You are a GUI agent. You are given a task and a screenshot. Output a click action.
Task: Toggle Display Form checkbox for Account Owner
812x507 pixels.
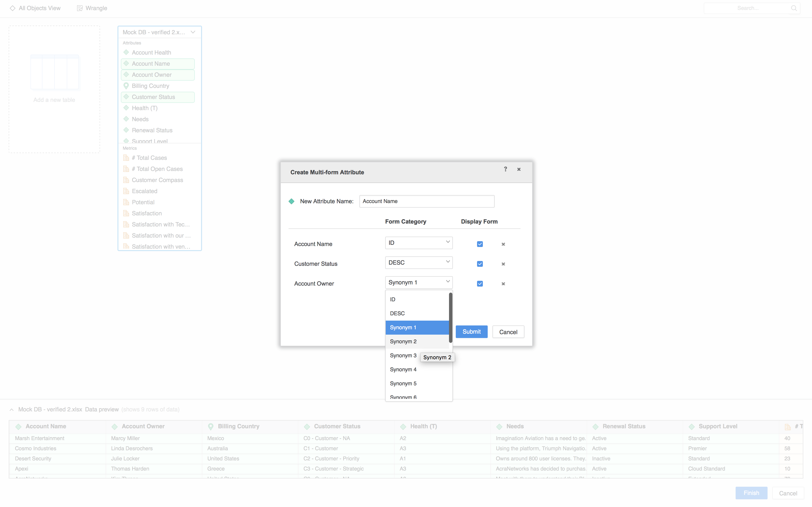pyautogui.click(x=480, y=284)
